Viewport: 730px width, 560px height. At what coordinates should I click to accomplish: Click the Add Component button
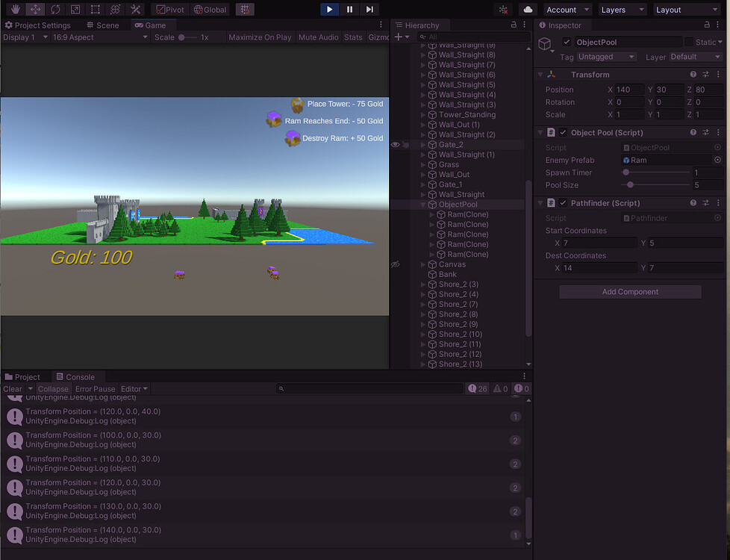[x=630, y=291]
